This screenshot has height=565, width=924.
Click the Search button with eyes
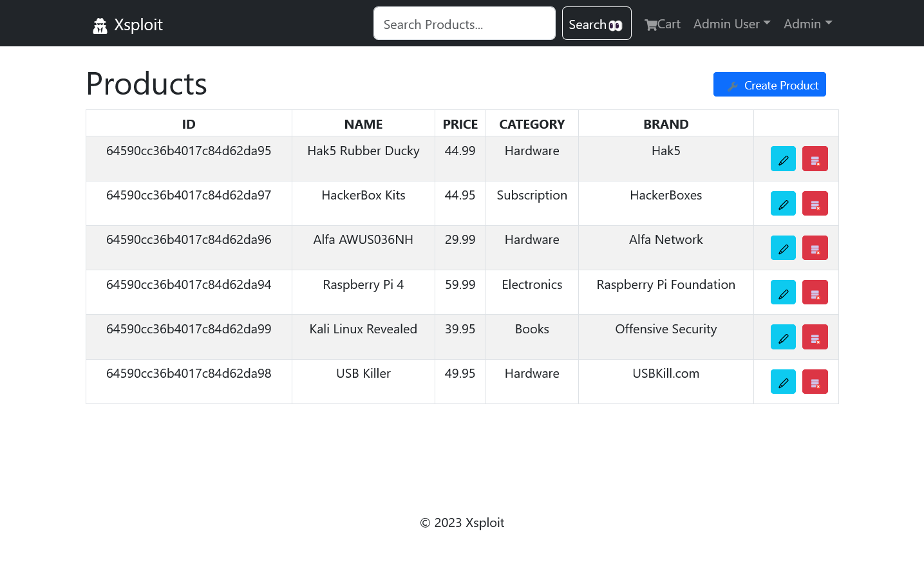coord(596,23)
